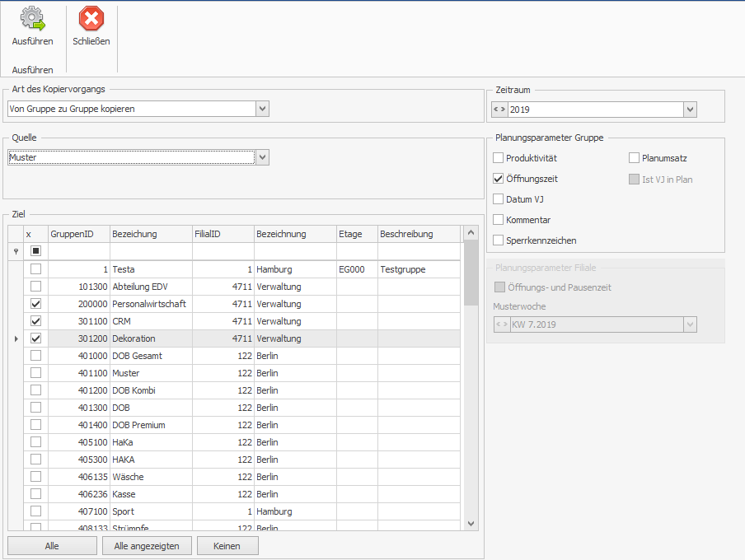Open the Art des Kopiervorgangs dropdown
The width and height of the screenshot is (745, 560).
coord(262,109)
